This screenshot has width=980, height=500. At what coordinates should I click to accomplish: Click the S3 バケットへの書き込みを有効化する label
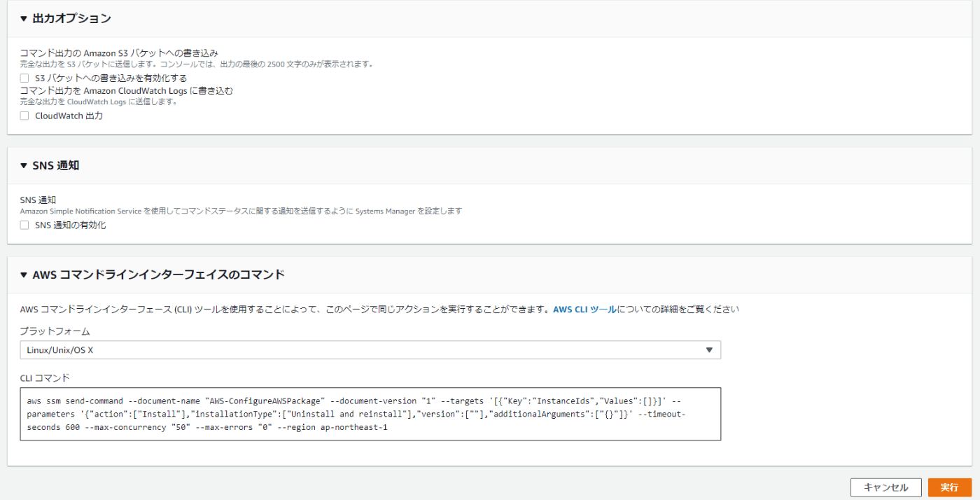pyautogui.click(x=111, y=78)
